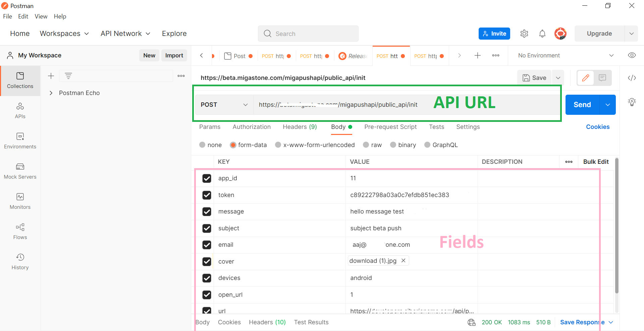Uncheck the open_url row checkbox
Screen dimensions: 644x331
point(207,295)
